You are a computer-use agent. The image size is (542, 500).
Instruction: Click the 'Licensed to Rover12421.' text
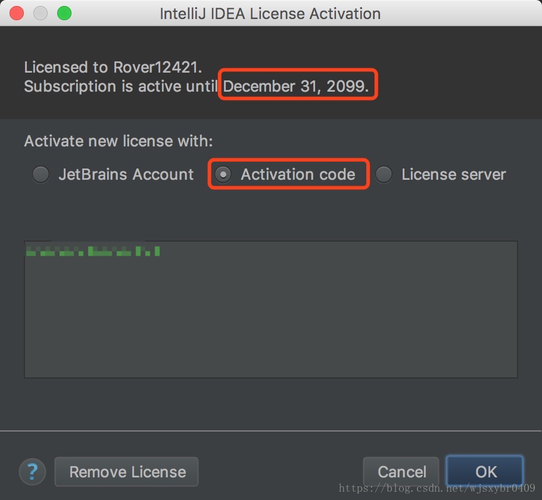113,67
